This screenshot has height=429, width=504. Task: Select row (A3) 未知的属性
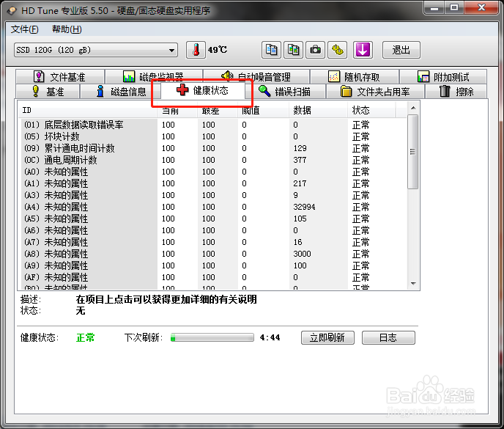(212, 195)
